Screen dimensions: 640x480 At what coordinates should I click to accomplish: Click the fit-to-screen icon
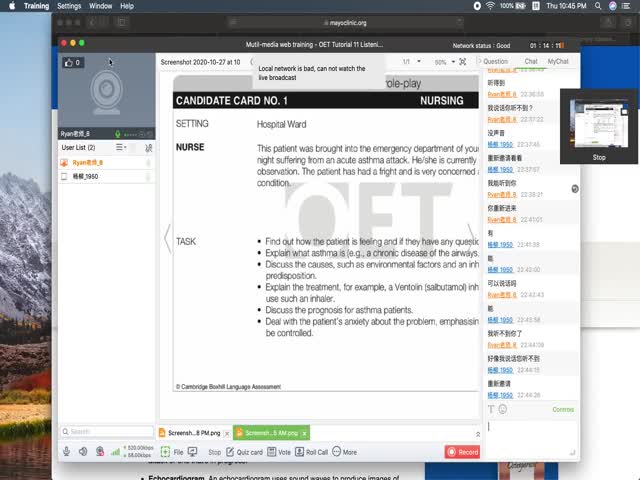462,62
